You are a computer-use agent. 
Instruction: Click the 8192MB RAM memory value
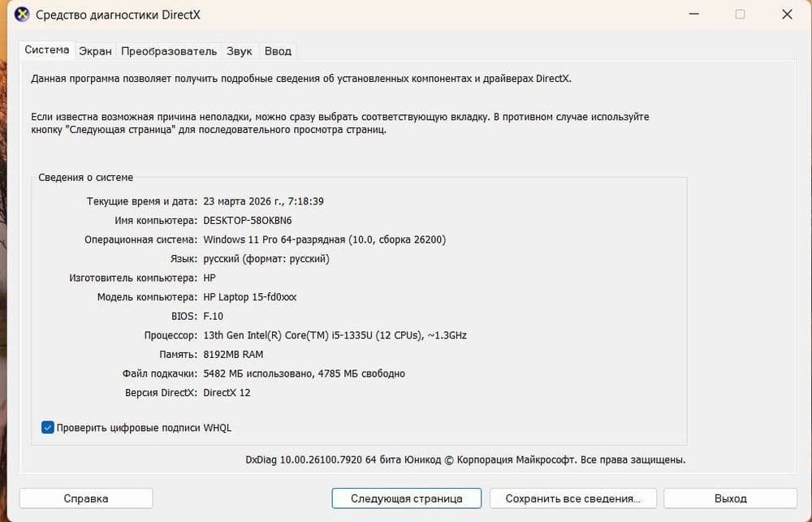pos(233,355)
